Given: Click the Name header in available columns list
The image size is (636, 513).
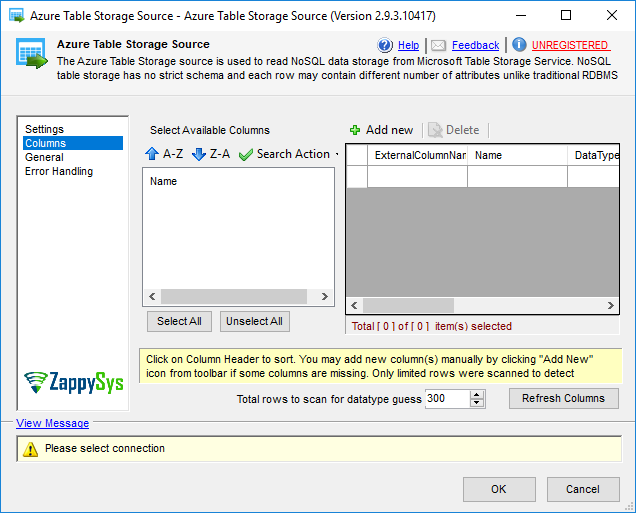Looking at the screenshot, I should [x=163, y=181].
